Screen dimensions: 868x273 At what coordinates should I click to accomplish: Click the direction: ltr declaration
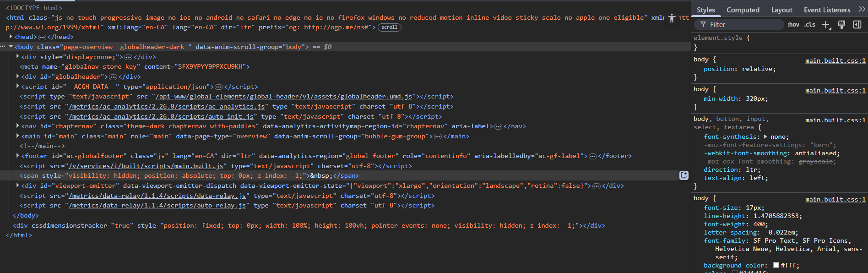pos(732,170)
